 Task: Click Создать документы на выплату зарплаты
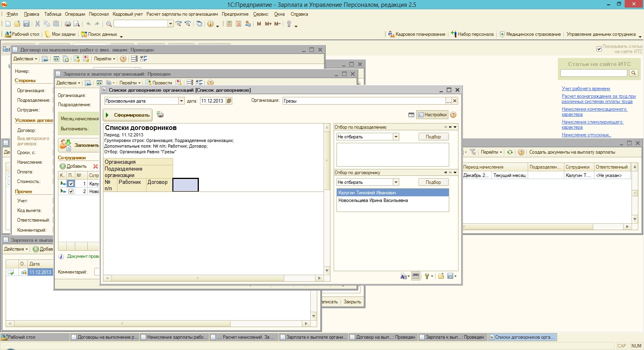[x=572, y=152]
